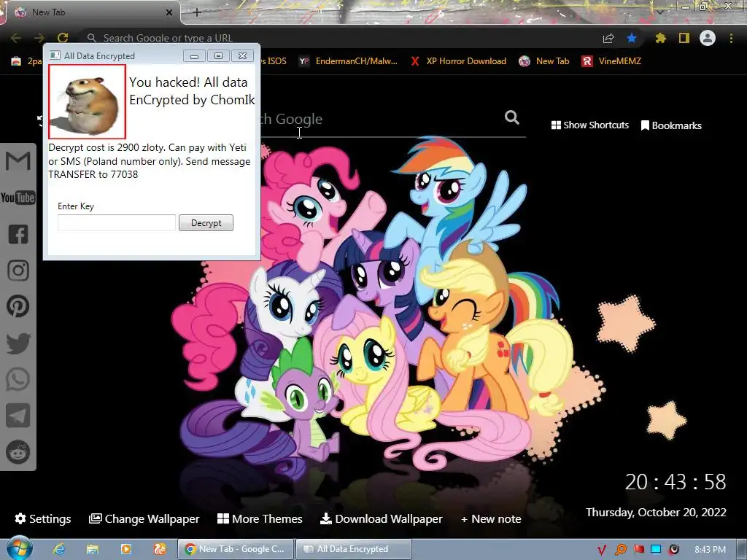Reload the page in Chrome

point(63,38)
